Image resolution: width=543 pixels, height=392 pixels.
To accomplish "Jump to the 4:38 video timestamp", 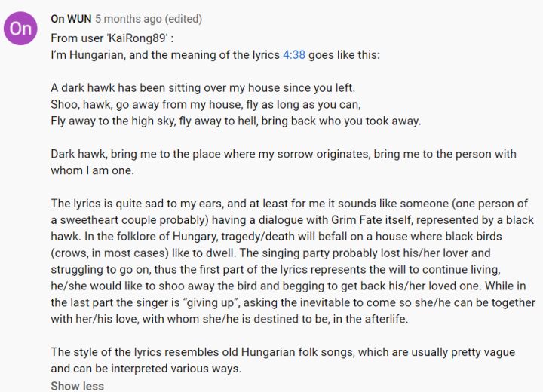I will tap(294, 55).
